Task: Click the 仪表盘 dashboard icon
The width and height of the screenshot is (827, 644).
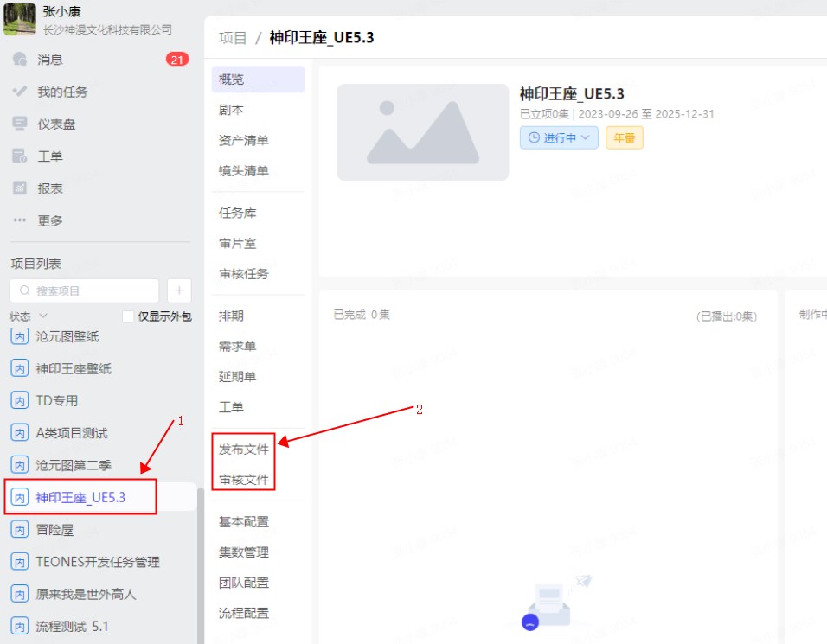Action: [20, 124]
